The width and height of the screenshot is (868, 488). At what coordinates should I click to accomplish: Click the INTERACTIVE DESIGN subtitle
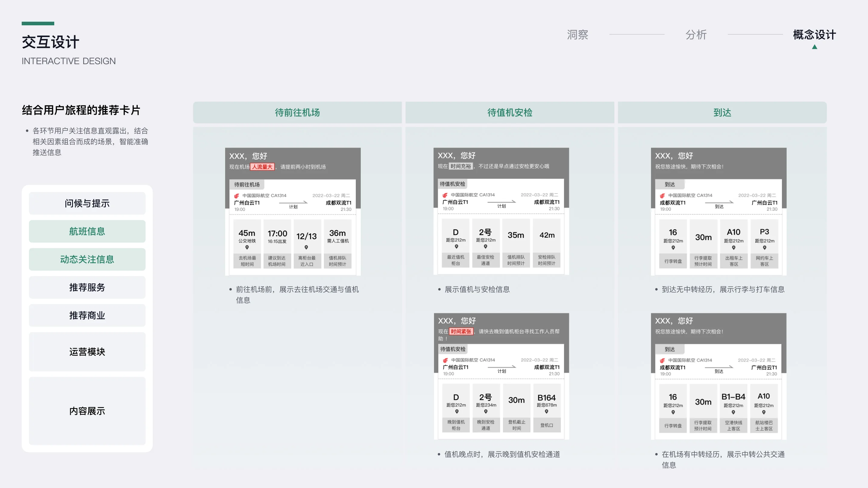point(69,61)
